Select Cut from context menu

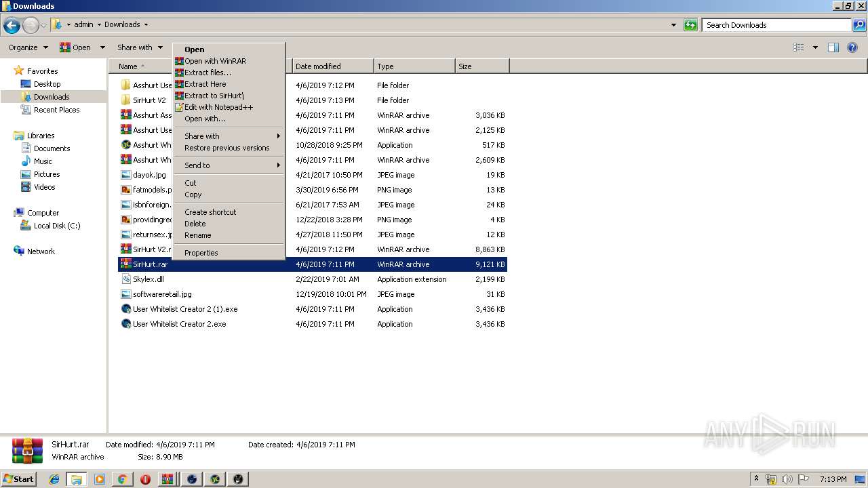(x=229, y=183)
